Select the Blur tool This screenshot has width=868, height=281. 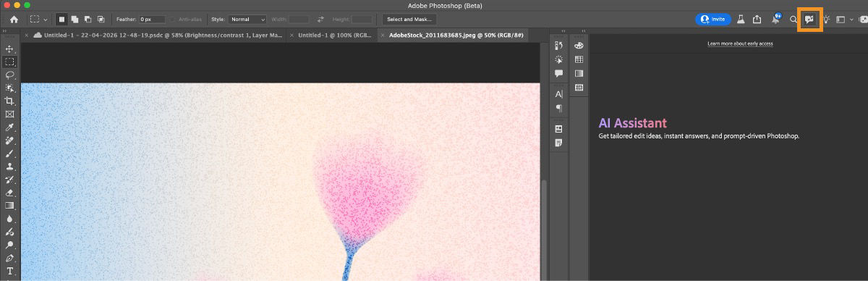[x=10, y=219]
